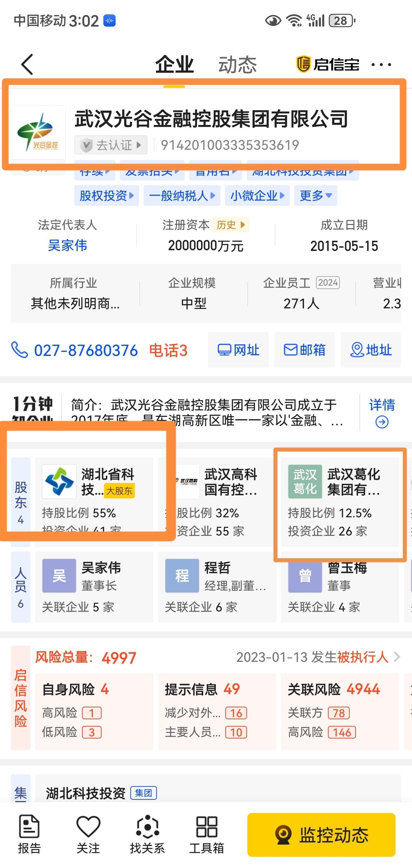Open 吴家伟 董事长 person name

click(x=101, y=568)
